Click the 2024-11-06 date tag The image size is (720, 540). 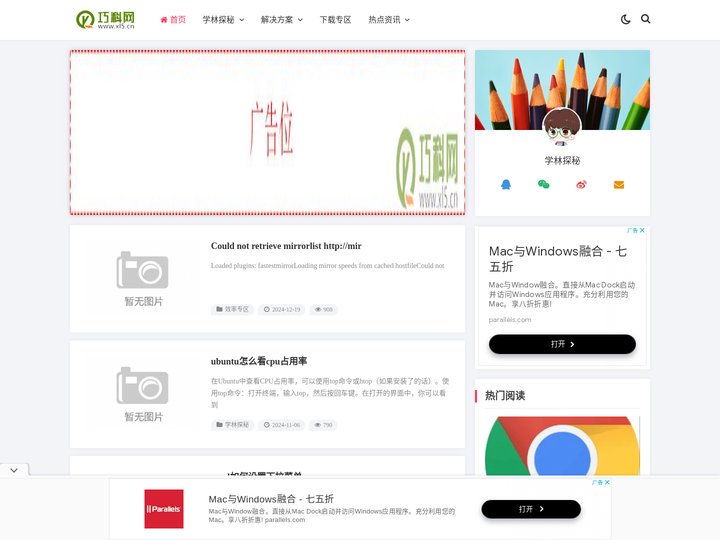282,425
